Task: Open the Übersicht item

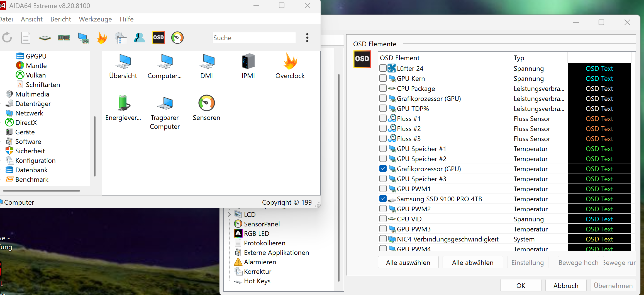Action: [123, 67]
